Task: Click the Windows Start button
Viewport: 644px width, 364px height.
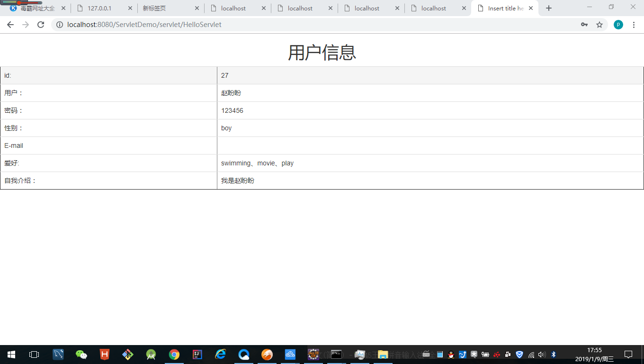Action: (10, 355)
